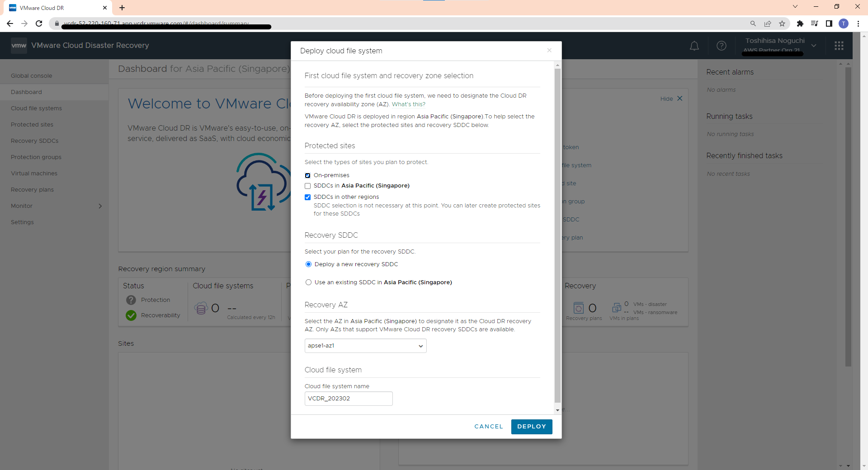Open the VMware services grid icon
Screen dimensions: 868x470
click(x=839, y=46)
